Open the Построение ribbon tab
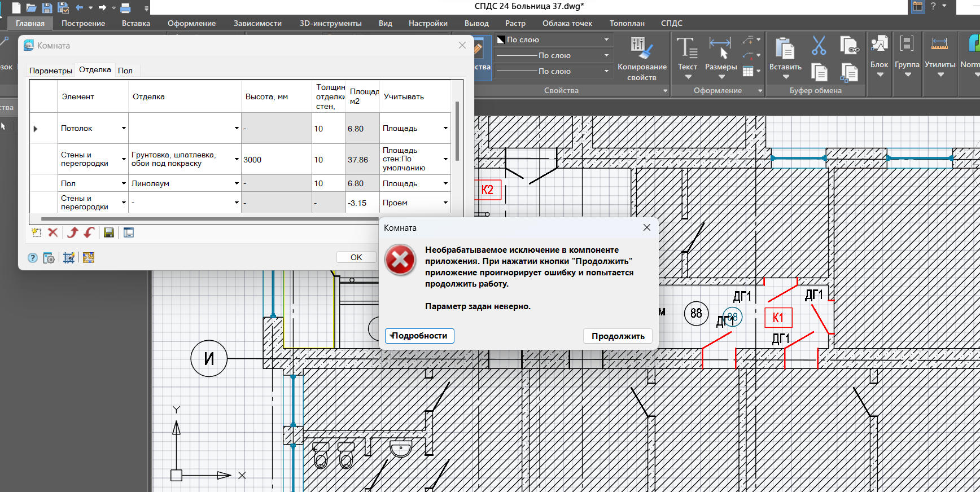Viewport: 980px width, 492px height. pyautogui.click(x=83, y=23)
